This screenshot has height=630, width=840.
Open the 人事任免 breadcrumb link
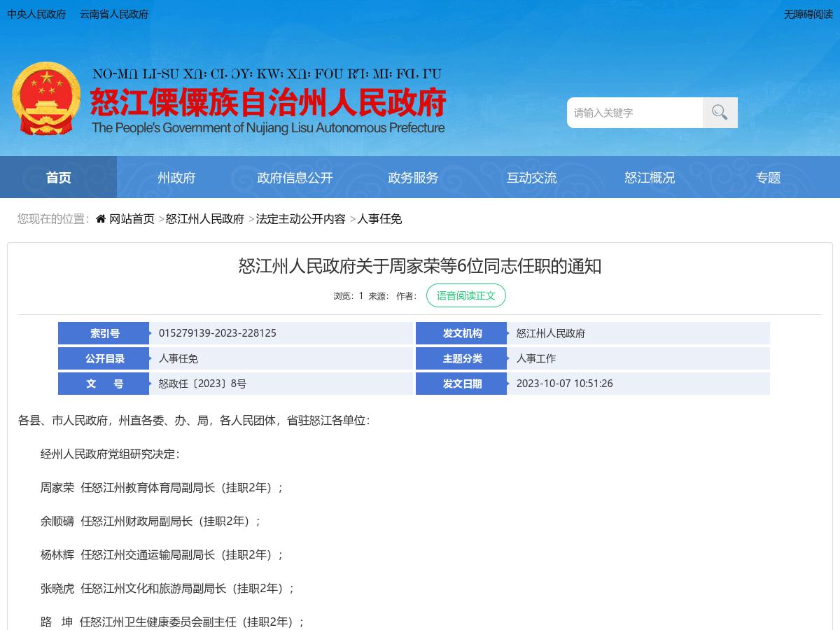(379, 218)
